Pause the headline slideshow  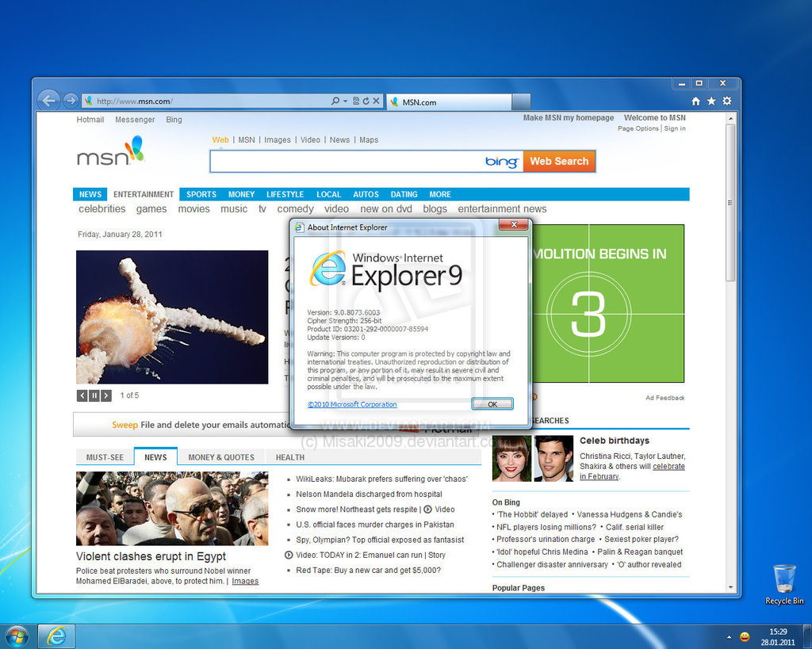coord(94,396)
